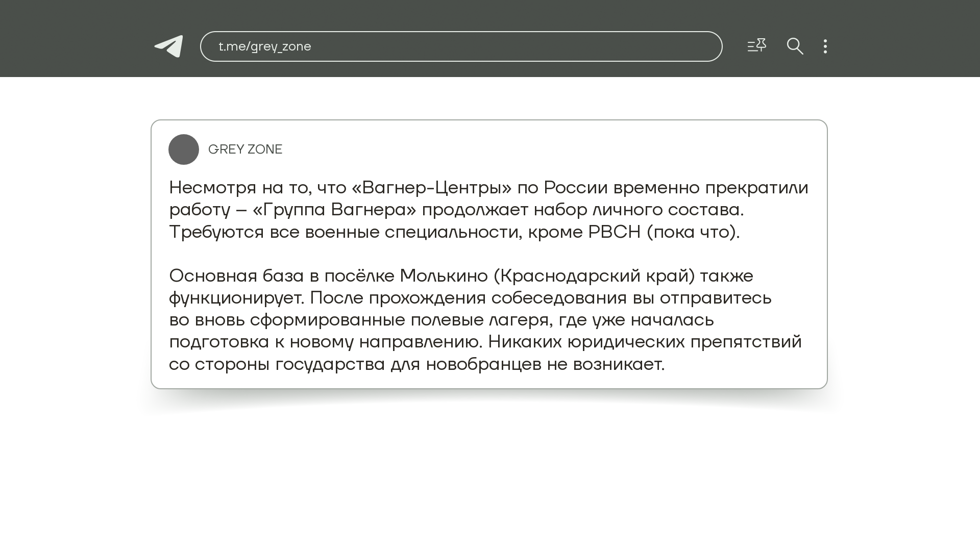The height and width of the screenshot is (551, 980).
Task: Open the three-dot more options menu
Action: (x=825, y=46)
